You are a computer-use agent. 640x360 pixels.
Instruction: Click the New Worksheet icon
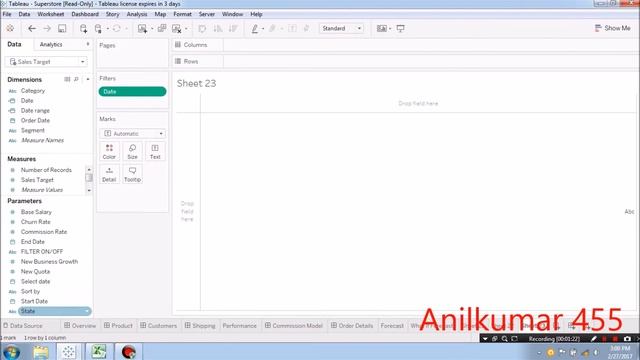[142, 28]
